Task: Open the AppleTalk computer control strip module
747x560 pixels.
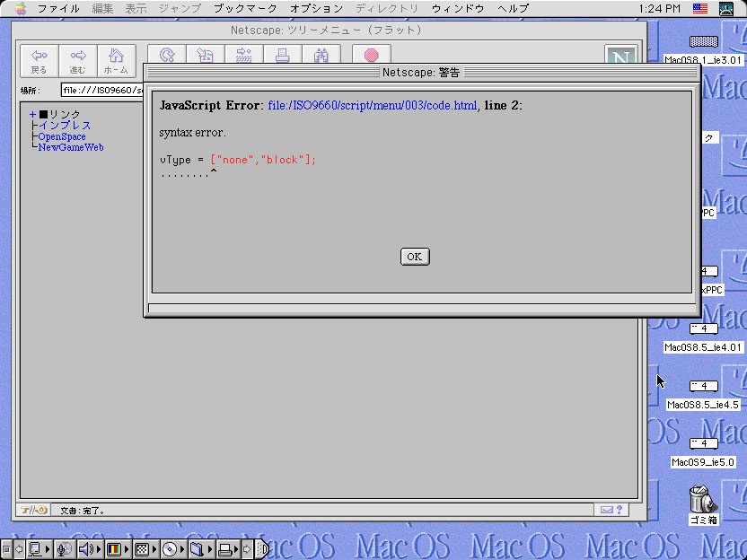Action: 38,549
